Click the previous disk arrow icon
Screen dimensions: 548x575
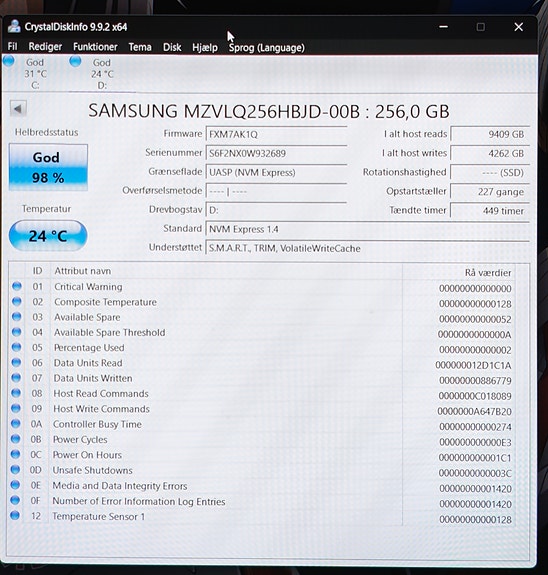(18, 109)
